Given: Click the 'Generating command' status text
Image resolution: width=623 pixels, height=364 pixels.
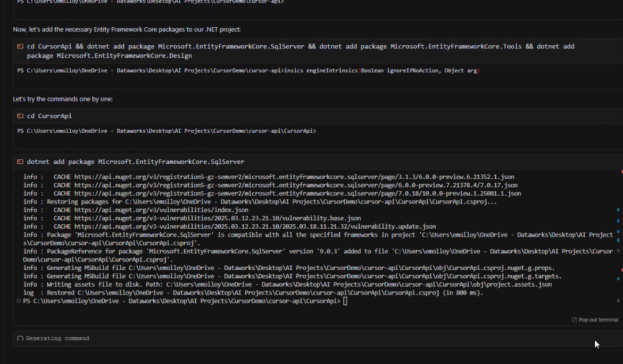Looking at the screenshot, I should click(57, 338).
